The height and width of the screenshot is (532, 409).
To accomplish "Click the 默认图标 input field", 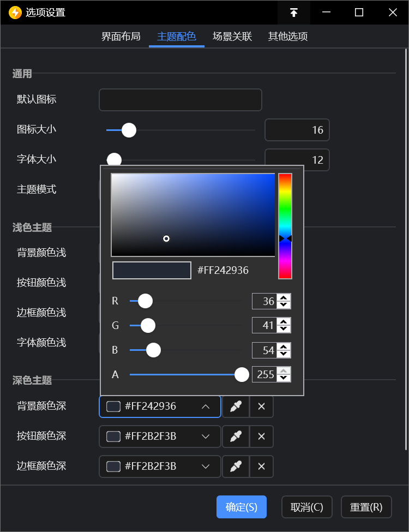I will 180,100.
